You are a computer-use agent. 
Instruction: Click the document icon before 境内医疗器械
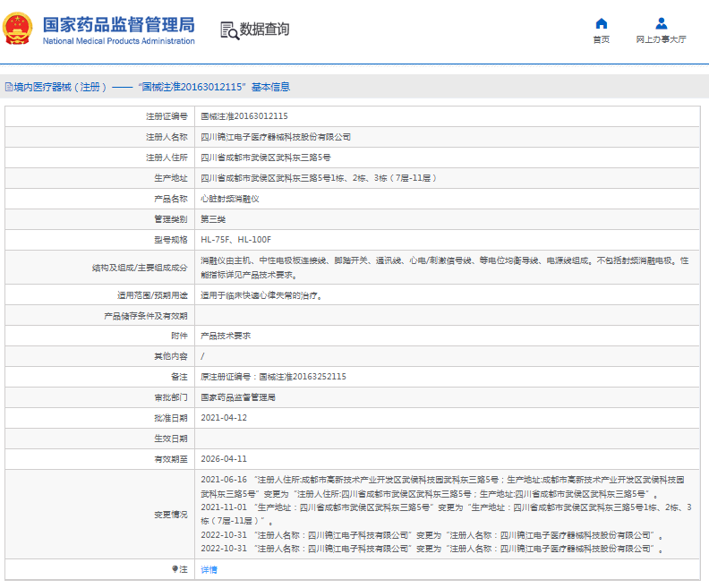point(8,87)
